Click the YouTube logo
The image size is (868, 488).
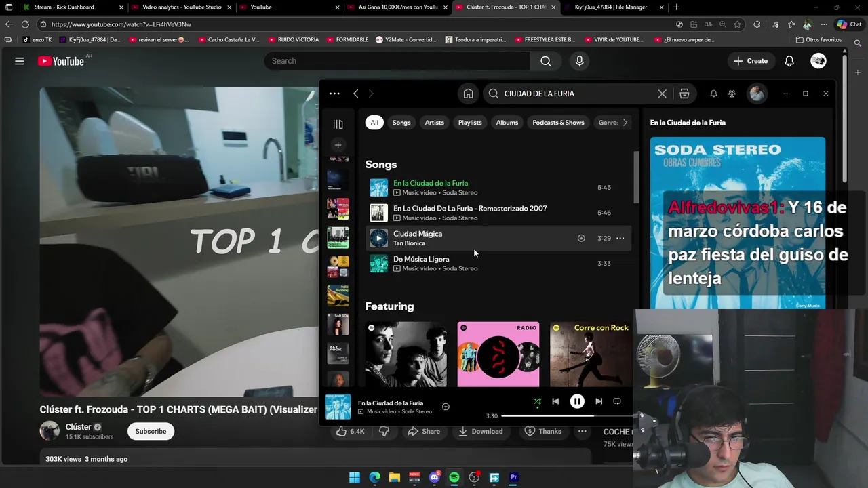coord(61,61)
